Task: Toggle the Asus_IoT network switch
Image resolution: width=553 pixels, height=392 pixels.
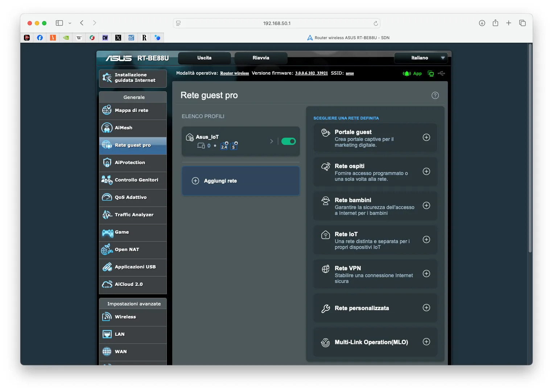Action: (289, 141)
